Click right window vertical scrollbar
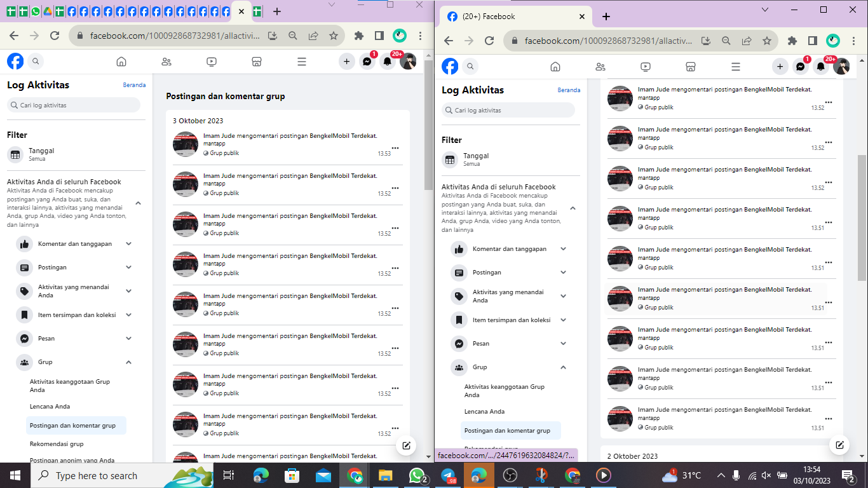 (862, 217)
